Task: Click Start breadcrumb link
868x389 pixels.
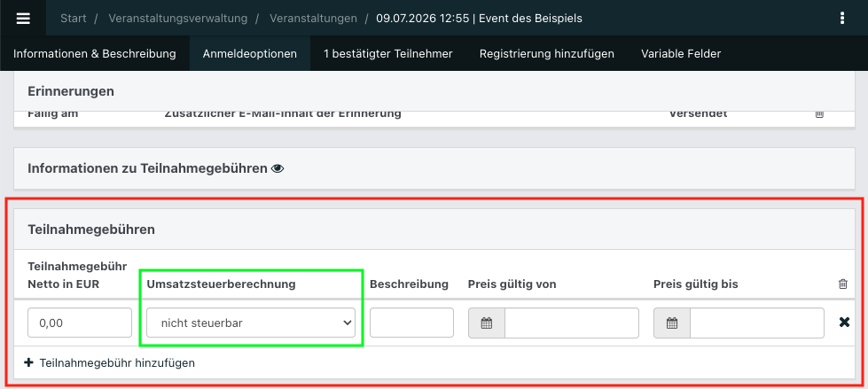Action: [x=73, y=19]
